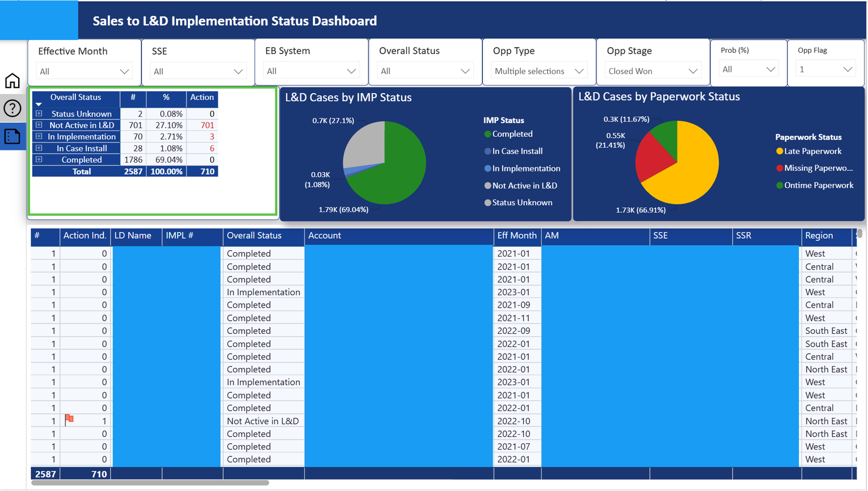Open the Prob (%) dropdown
This screenshot has width=868, height=491.
tap(748, 69)
